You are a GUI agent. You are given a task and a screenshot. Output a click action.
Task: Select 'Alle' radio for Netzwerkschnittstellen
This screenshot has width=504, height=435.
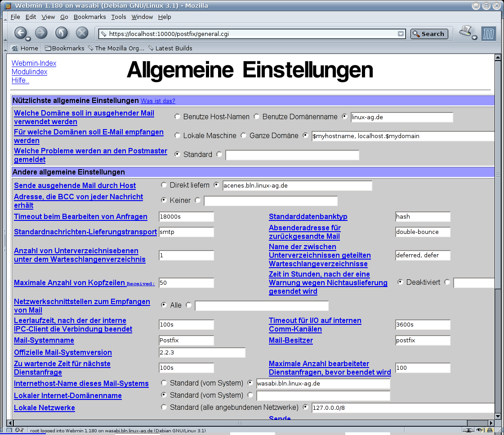pos(164,305)
